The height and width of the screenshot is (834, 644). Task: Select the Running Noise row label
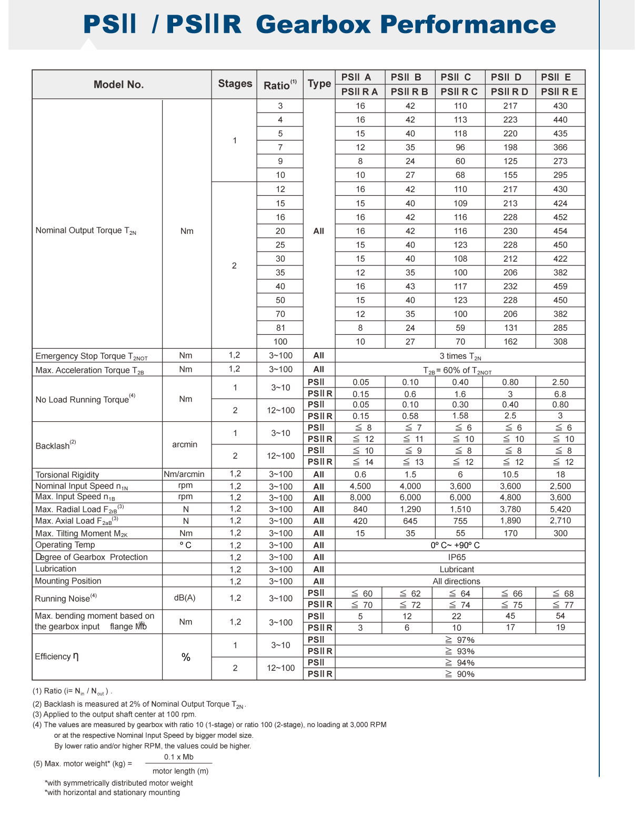click(66, 599)
